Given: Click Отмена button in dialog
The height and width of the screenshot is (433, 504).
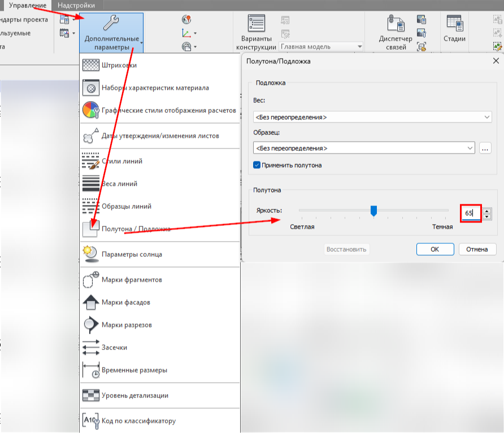Looking at the screenshot, I should click(477, 250).
